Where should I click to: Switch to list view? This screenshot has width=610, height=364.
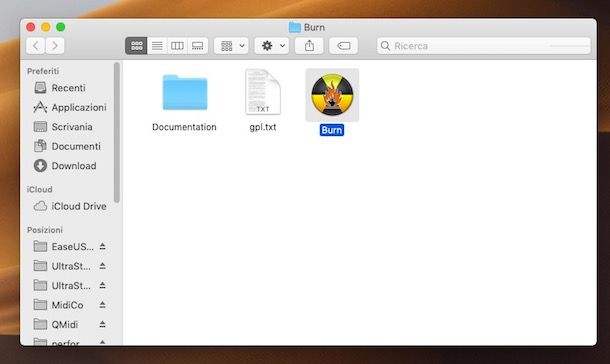[157, 46]
